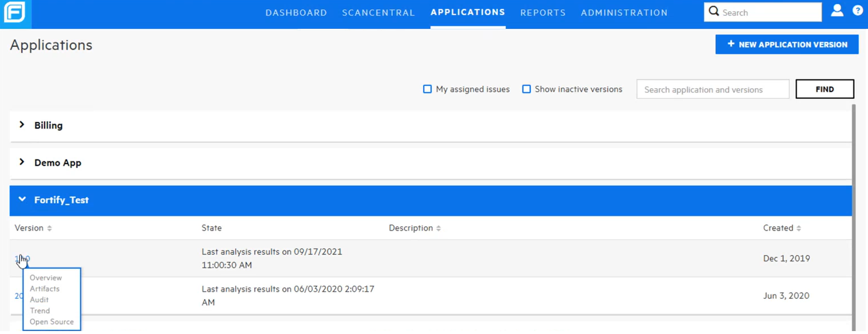Open the Administration tab
868x334 pixels.
[625, 12]
